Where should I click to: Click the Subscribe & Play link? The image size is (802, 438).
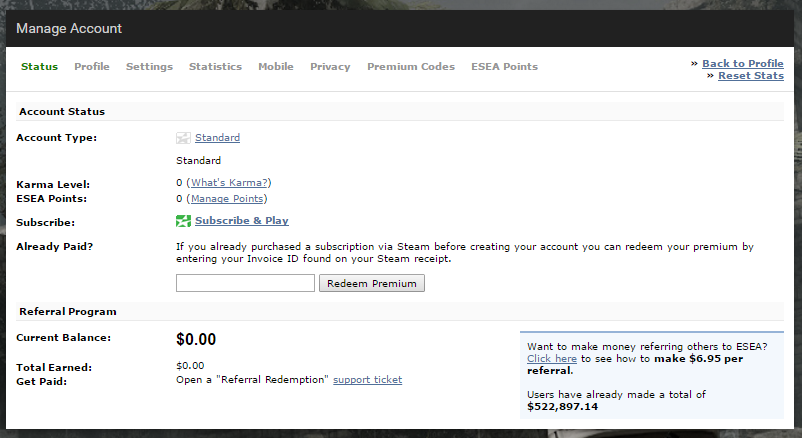pos(242,221)
